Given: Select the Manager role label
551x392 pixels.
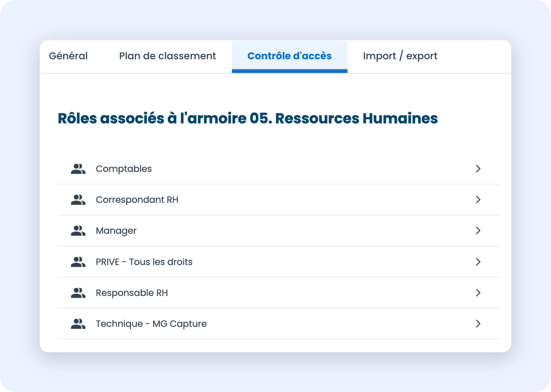Looking at the screenshot, I should click(116, 231).
